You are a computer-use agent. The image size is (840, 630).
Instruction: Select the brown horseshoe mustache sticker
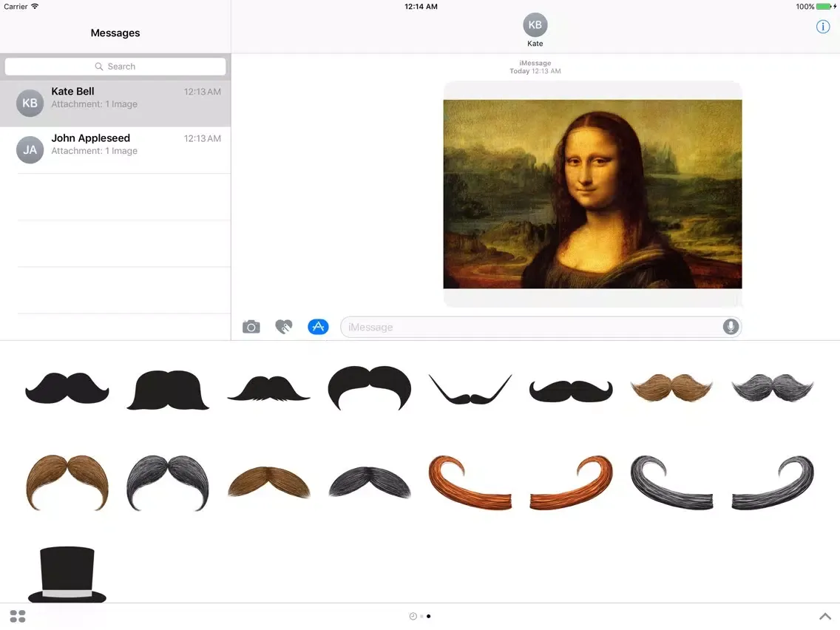pyautogui.click(x=67, y=483)
